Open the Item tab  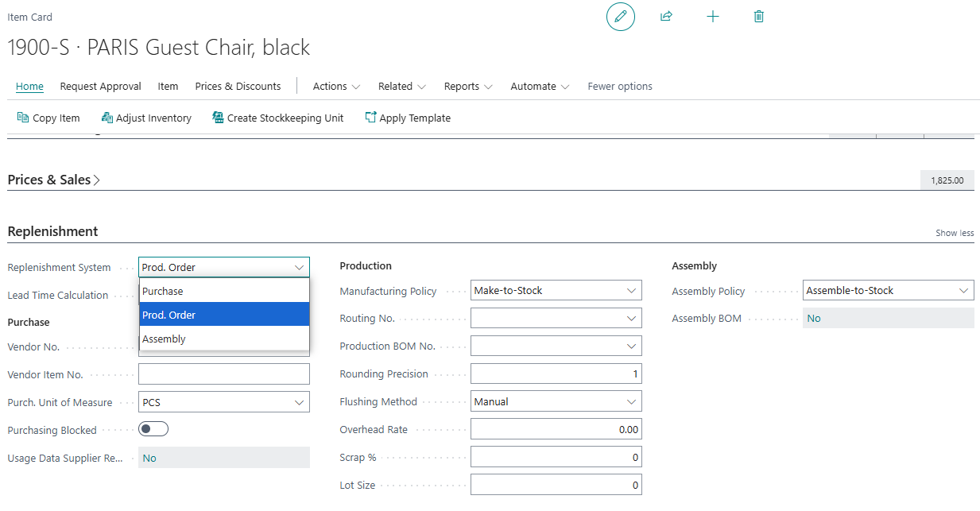[x=168, y=87]
